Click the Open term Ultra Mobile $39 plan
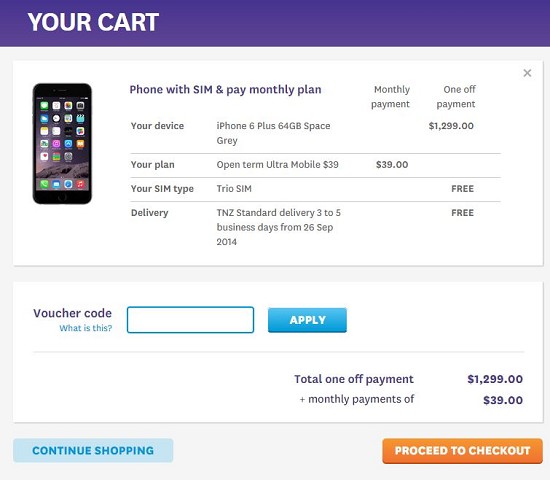Screen dimensions: 550x480 click(x=277, y=165)
